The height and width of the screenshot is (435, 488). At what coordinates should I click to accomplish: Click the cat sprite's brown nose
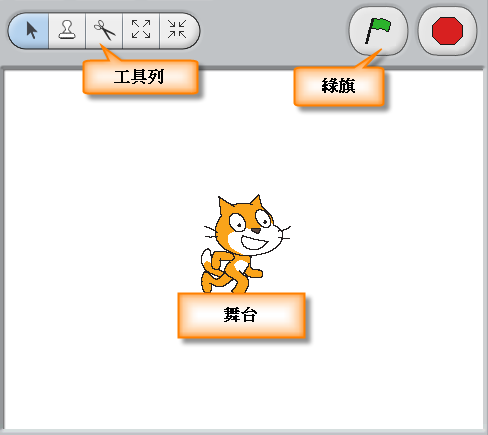point(256,230)
